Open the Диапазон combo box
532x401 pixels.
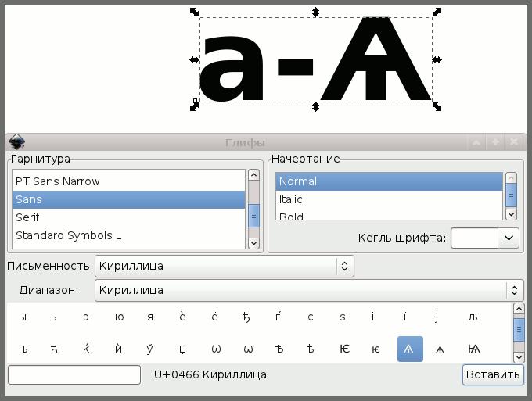click(x=309, y=291)
